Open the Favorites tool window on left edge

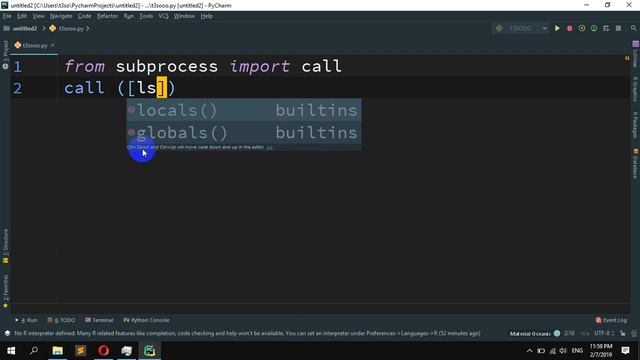5,291
